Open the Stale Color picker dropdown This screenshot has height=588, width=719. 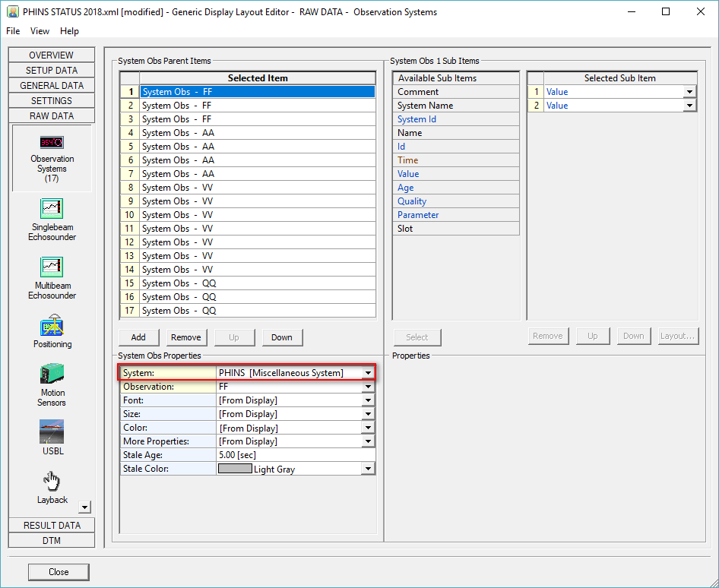(368, 469)
